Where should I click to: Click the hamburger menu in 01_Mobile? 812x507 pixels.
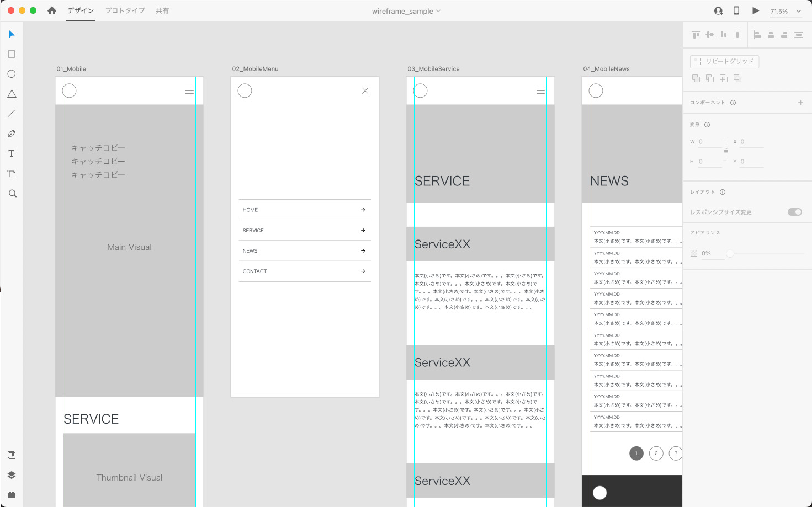pos(189,90)
